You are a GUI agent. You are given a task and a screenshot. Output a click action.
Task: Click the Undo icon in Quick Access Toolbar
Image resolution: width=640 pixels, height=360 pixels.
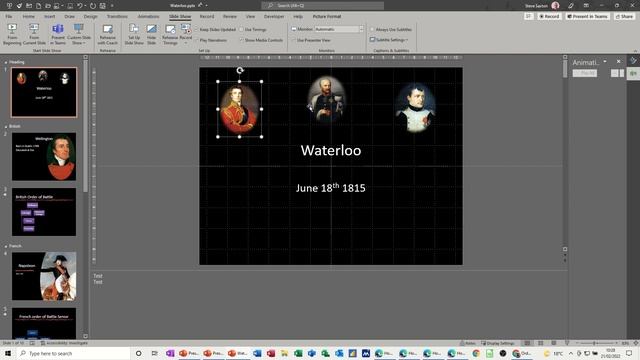pyautogui.click(x=80, y=6)
